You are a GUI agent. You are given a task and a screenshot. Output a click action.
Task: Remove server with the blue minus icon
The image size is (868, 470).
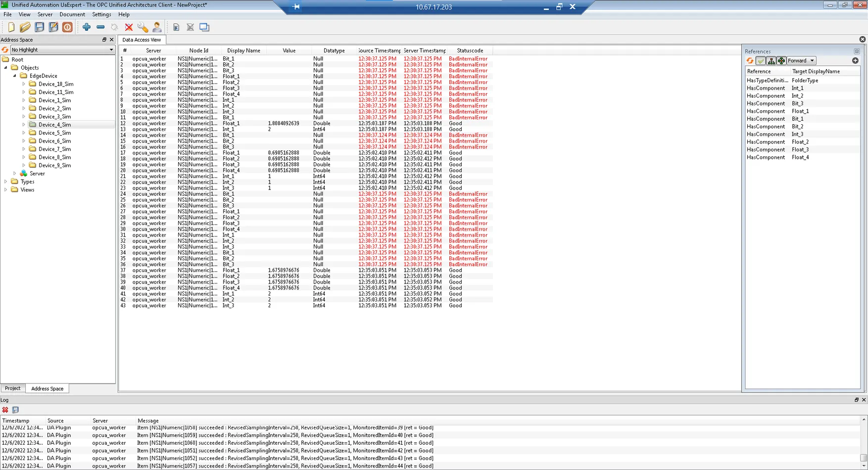(x=100, y=27)
